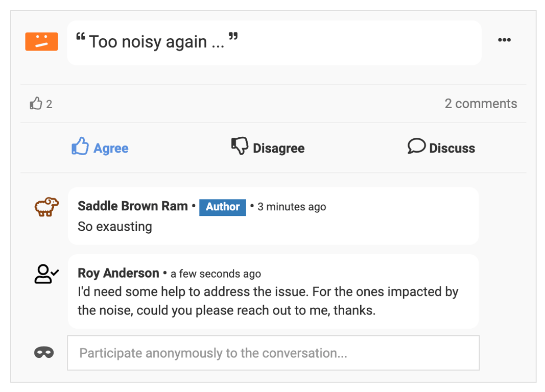The image size is (545, 392).
Task: Click the Saddle Brown Ram name
Action: click(132, 206)
